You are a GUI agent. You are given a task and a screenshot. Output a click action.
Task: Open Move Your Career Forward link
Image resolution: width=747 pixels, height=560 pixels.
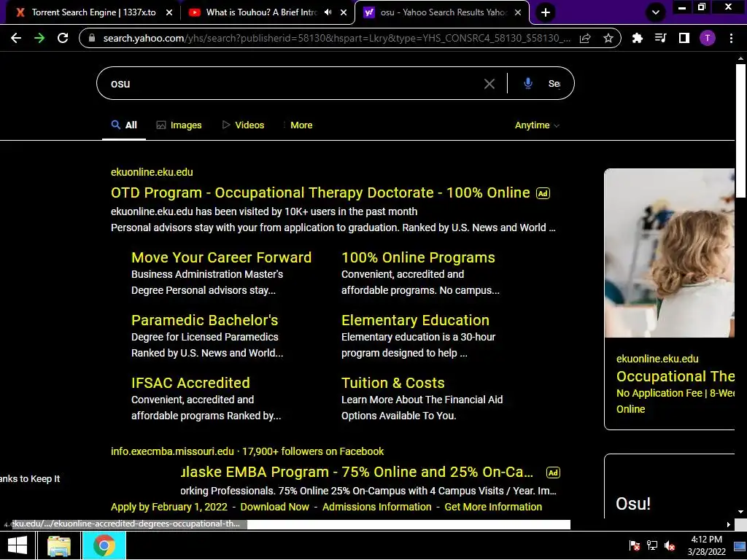[x=222, y=257]
